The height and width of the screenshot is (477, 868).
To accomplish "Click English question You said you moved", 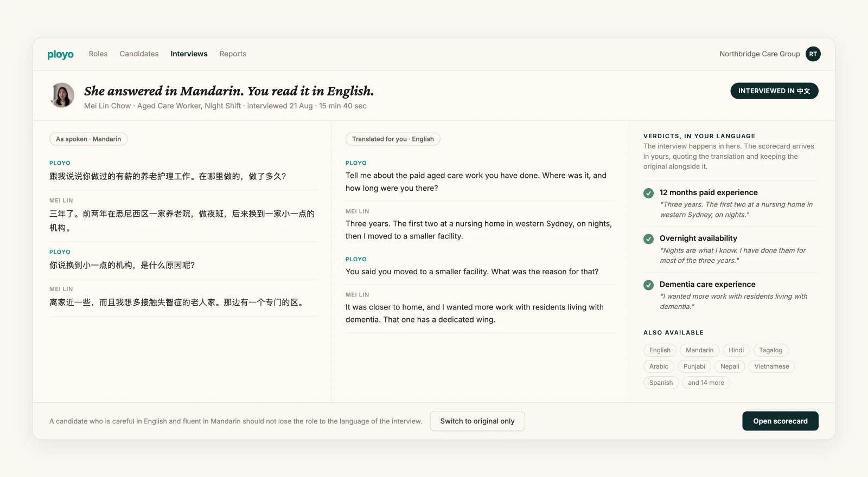I will point(472,272).
